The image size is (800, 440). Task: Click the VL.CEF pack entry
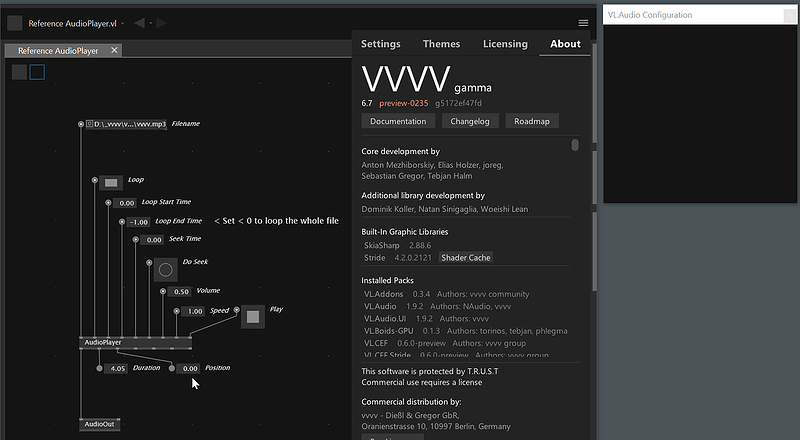[x=444, y=343]
